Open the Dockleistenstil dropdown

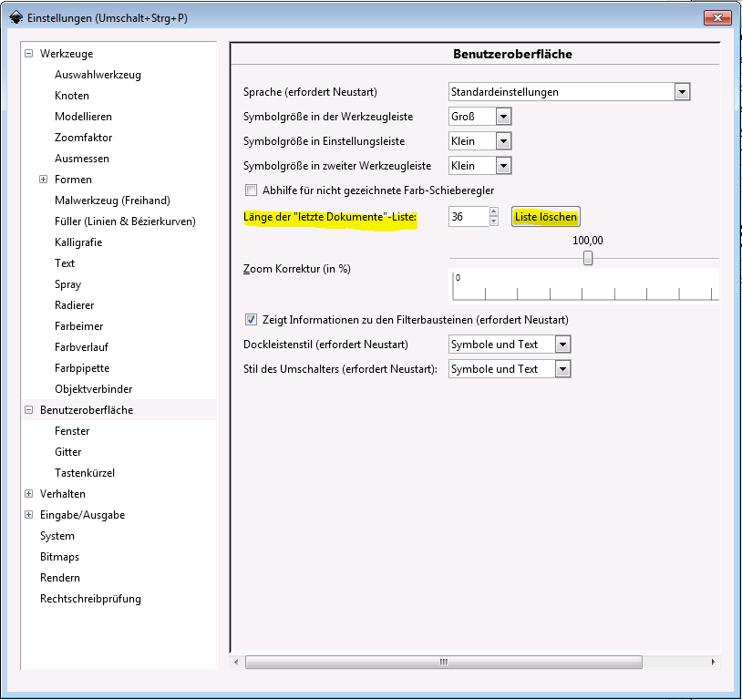click(562, 345)
